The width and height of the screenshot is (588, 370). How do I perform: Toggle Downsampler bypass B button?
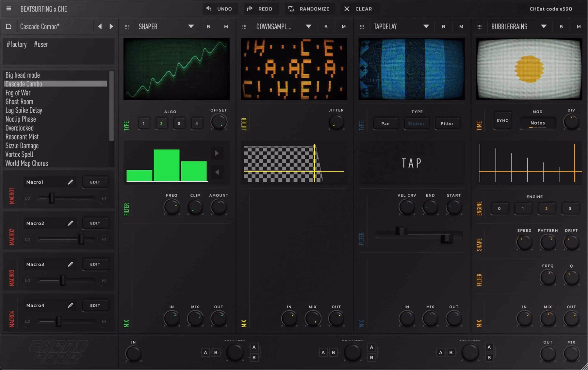[x=326, y=27]
